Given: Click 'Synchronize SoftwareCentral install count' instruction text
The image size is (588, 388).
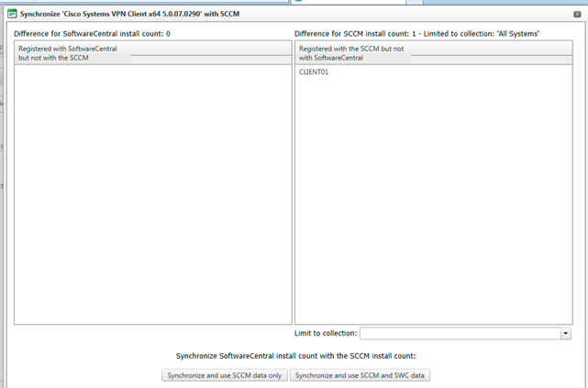Looking at the screenshot, I should 296,356.
